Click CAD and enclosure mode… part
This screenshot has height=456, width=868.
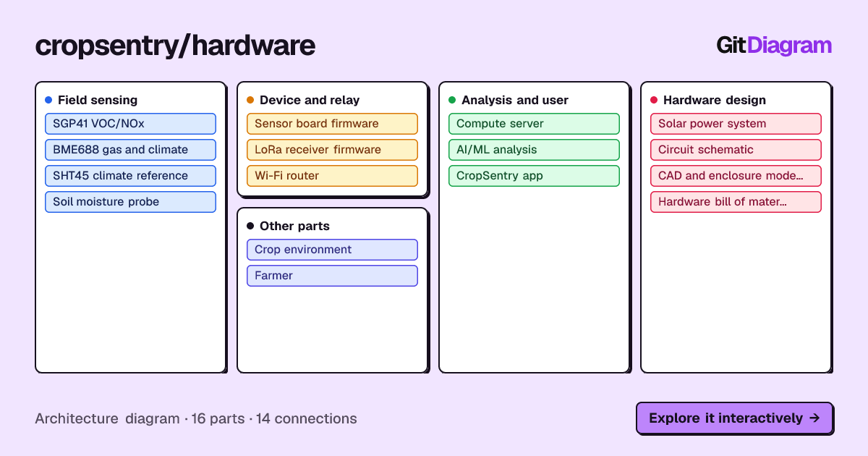pyautogui.click(x=736, y=176)
